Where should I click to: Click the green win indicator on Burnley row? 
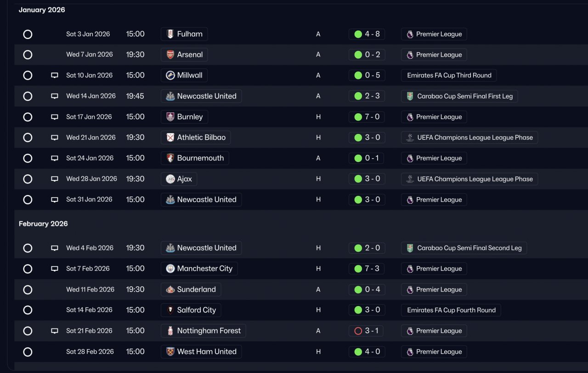click(358, 117)
